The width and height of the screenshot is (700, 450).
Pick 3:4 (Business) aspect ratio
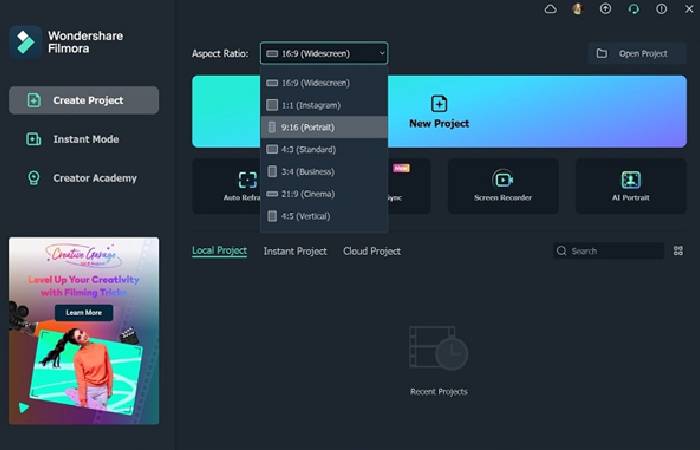[x=324, y=171]
